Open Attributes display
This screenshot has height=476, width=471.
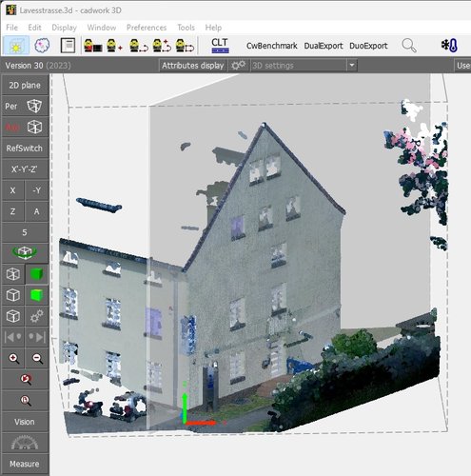(x=193, y=66)
